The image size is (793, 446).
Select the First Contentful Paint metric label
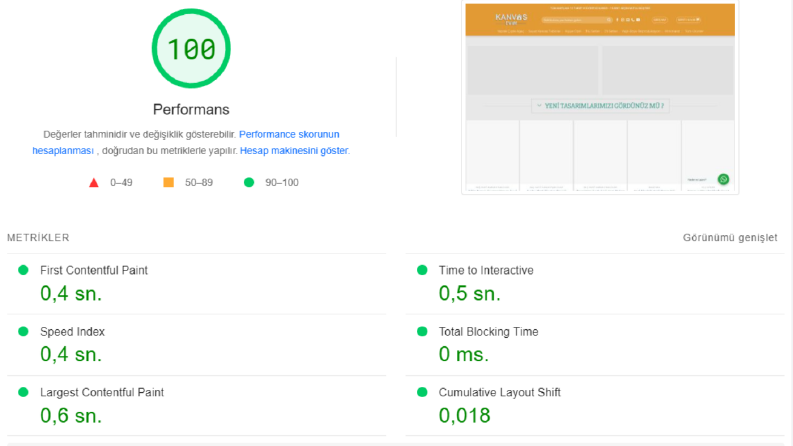tap(94, 271)
